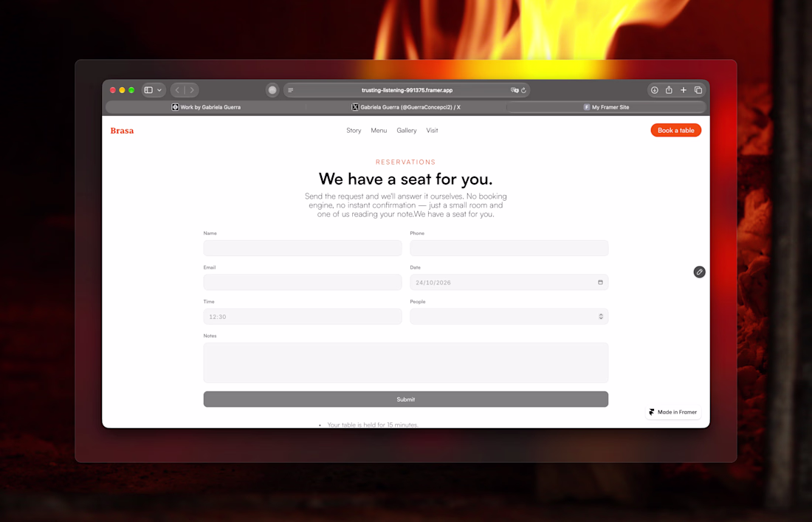Screen dimensions: 812x522
Task: Zoom the Safari window with the green button
Action: (x=131, y=90)
